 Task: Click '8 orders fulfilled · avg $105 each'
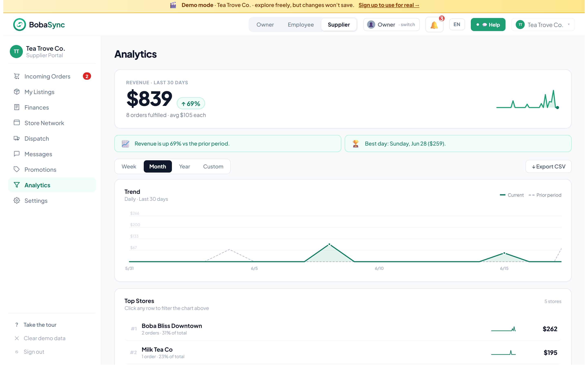point(166,115)
